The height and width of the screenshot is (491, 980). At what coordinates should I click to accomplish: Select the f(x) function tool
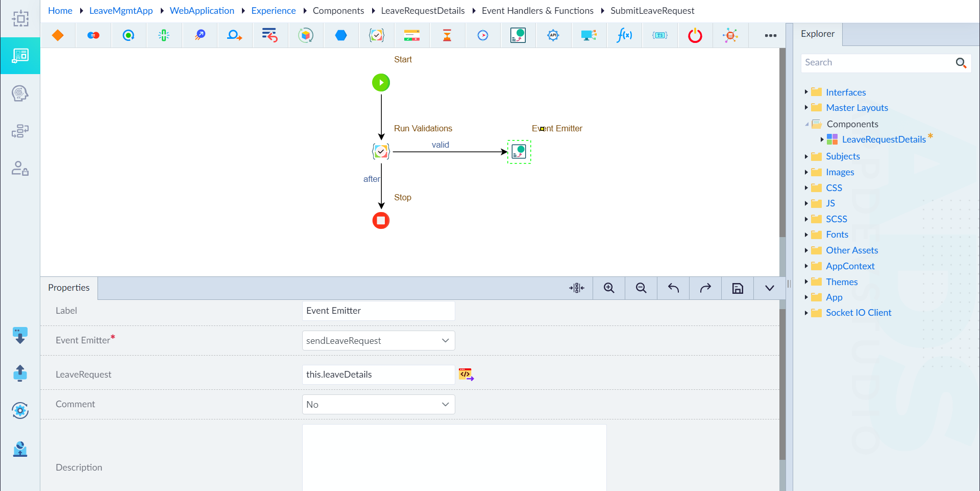624,35
